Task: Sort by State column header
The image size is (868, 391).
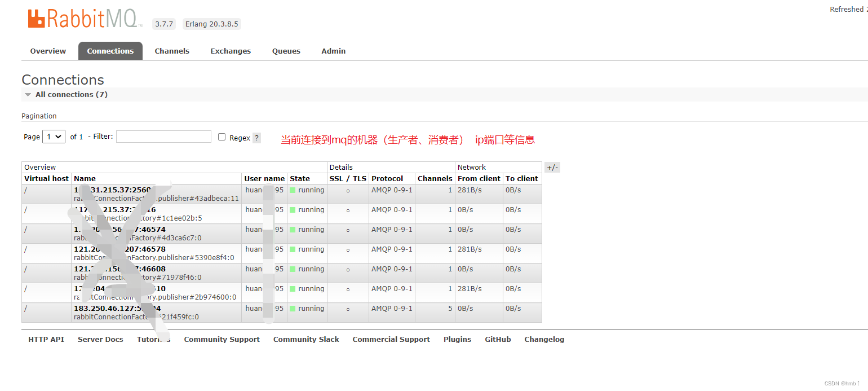Action: click(x=300, y=178)
